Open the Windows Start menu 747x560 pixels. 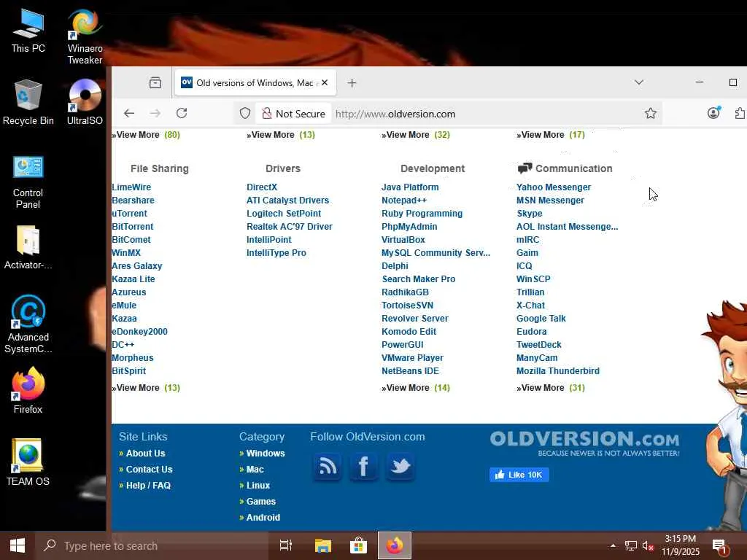tap(18, 545)
